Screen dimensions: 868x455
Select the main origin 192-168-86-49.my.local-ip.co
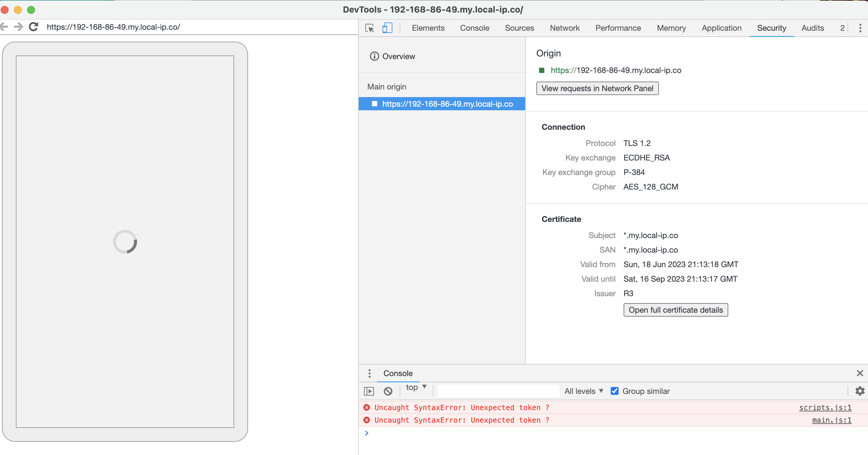pos(447,104)
